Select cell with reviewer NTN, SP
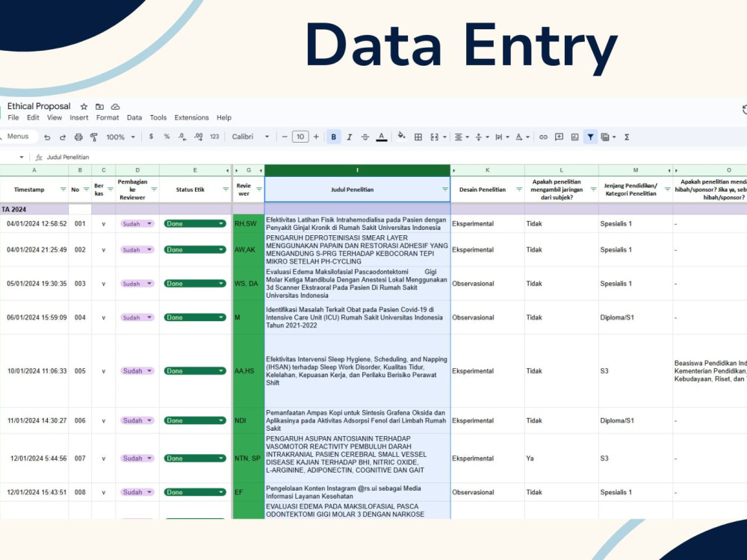 click(x=248, y=458)
